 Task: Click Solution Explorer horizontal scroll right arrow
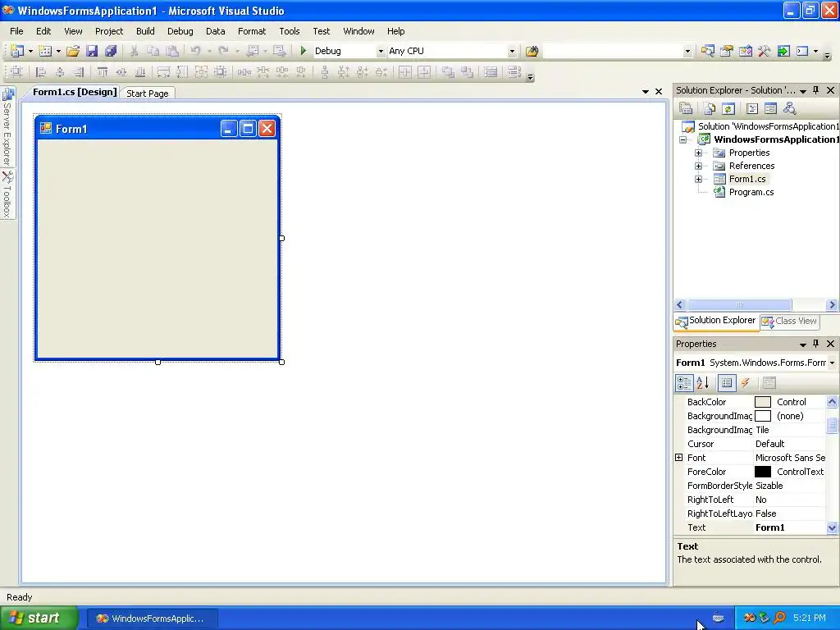[x=832, y=305]
